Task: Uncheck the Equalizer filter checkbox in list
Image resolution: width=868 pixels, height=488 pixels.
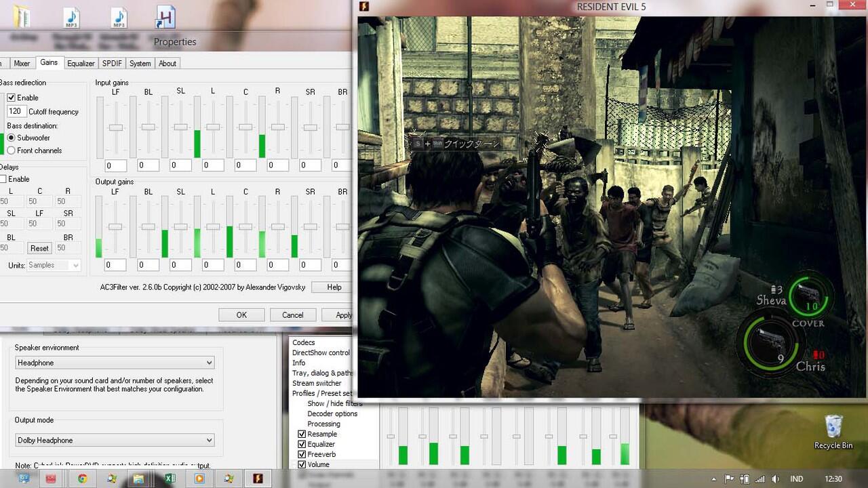Action: 302,444
